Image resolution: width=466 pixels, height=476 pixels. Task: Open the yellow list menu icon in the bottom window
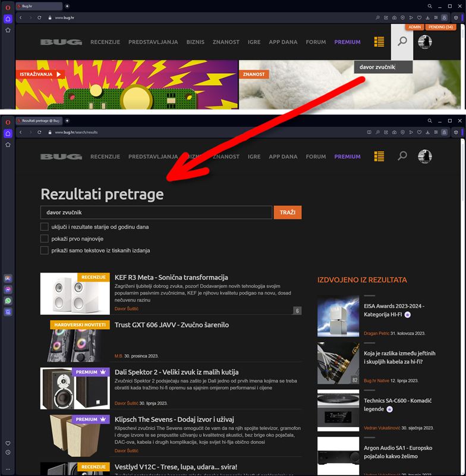pos(379,156)
